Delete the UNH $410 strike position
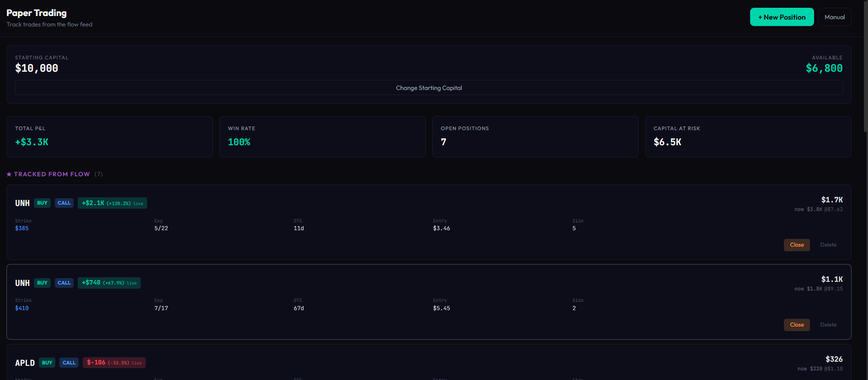The image size is (868, 380). coord(828,325)
